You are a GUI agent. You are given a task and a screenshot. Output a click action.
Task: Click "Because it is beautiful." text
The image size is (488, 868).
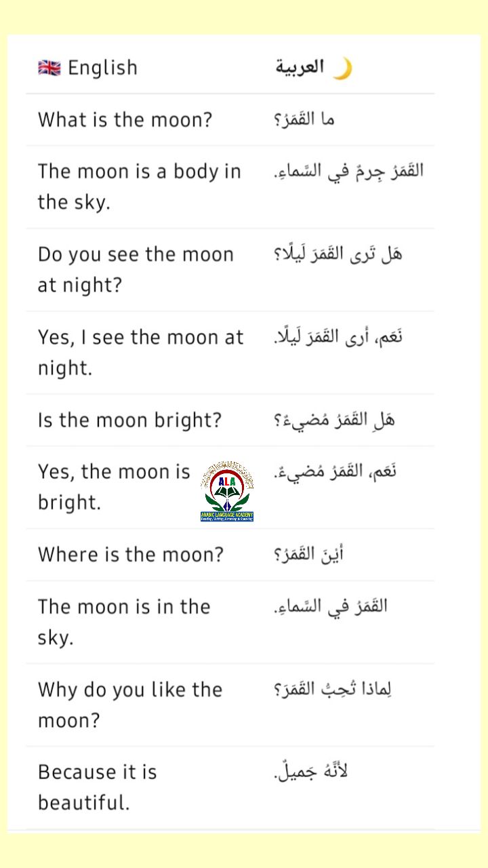click(x=98, y=787)
